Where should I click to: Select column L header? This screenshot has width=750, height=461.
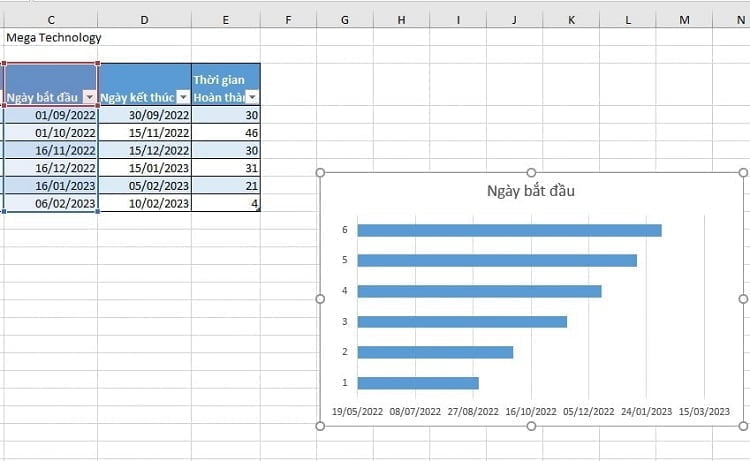tap(628, 20)
